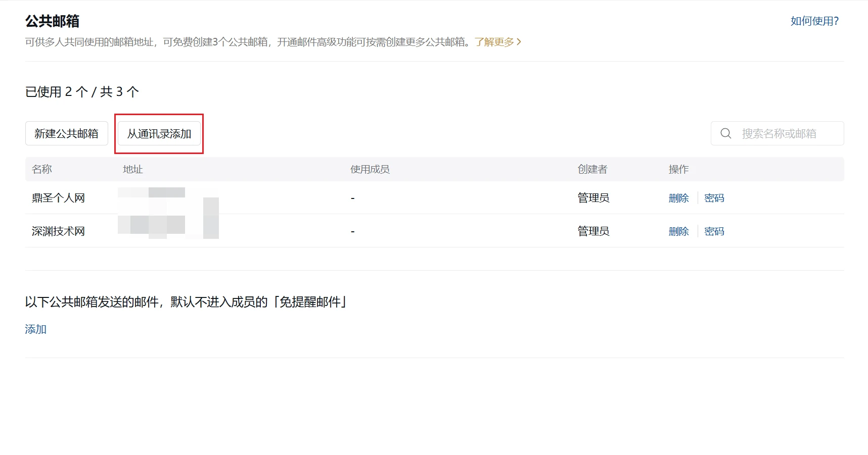Image resolution: width=868 pixels, height=455 pixels.
Task: Click the search magnifier icon
Action: (725, 133)
